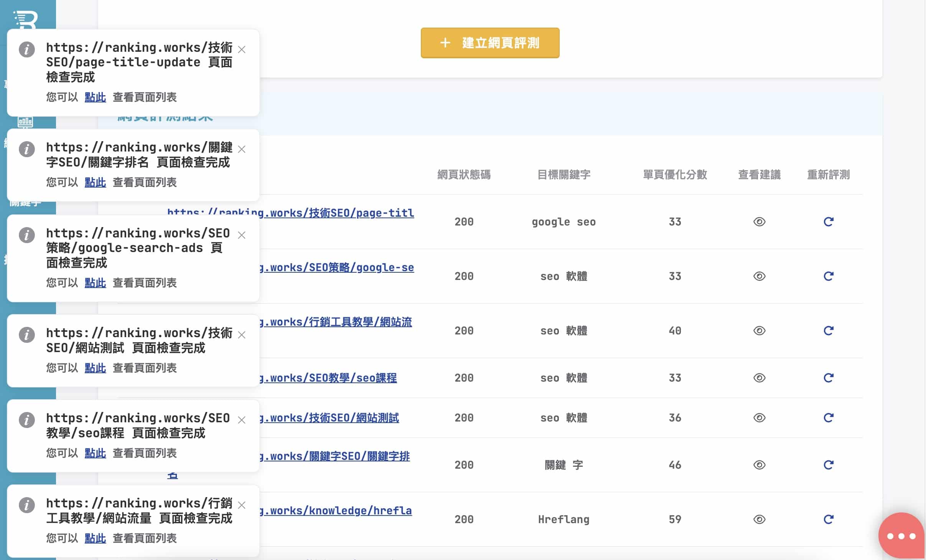Open eye icon for Hreflang keyword row

pyautogui.click(x=759, y=519)
